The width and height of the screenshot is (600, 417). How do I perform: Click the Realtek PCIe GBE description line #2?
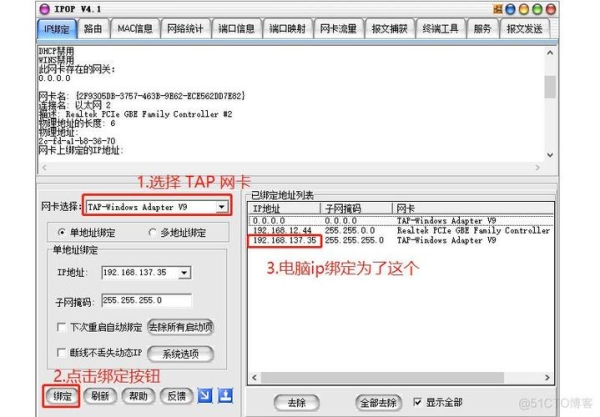(x=135, y=114)
